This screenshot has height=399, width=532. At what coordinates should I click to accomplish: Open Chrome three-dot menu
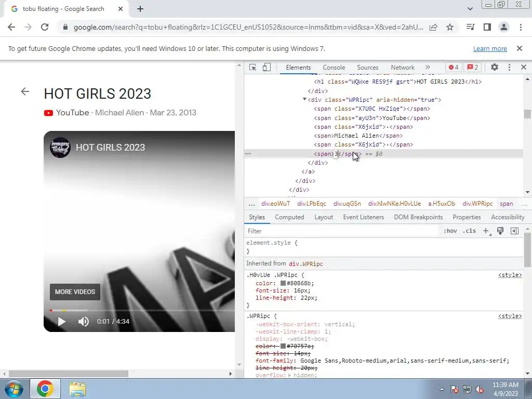pos(521,27)
